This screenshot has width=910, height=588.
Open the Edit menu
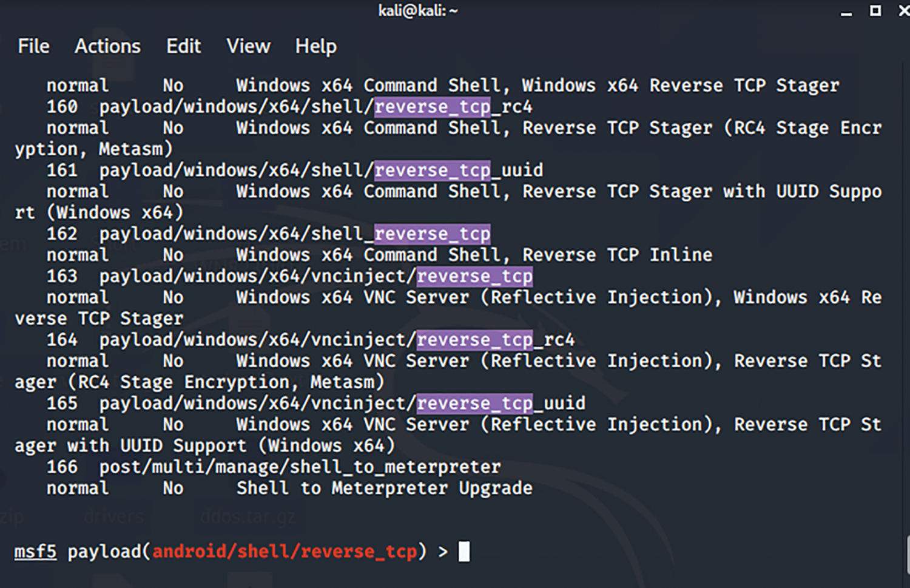(x=183, y=46)
